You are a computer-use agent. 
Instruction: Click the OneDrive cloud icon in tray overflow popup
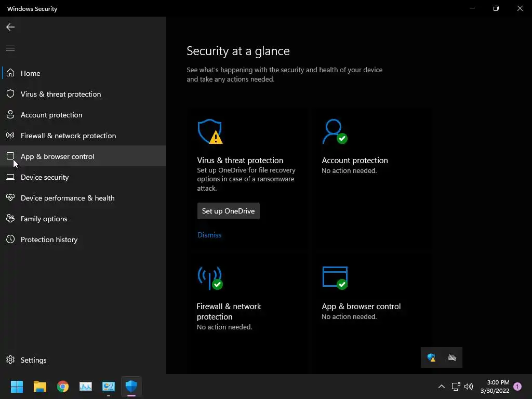tap(452, 357)
